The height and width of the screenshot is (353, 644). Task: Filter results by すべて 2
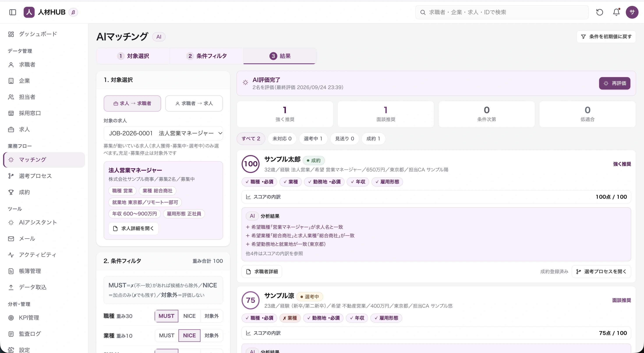click(x=251, y=139)
